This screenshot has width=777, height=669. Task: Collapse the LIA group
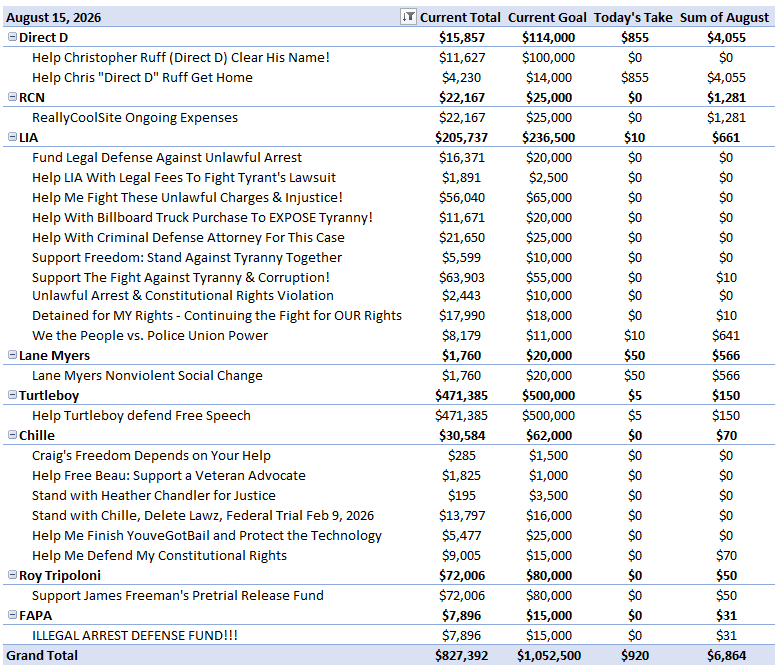[x=12, y=137]
